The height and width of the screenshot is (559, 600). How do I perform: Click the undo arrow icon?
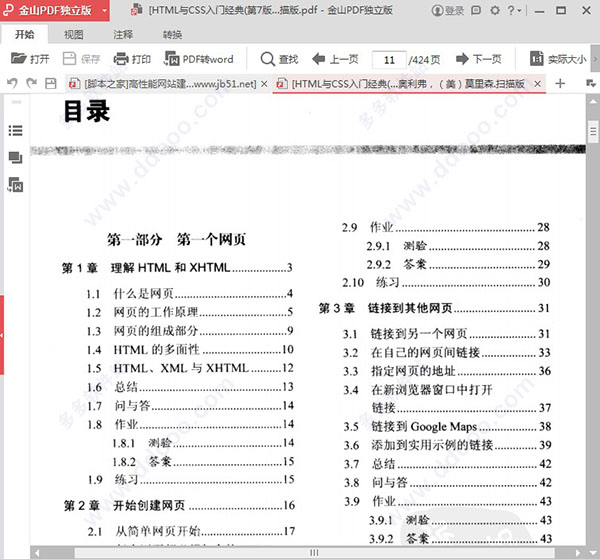12,83
